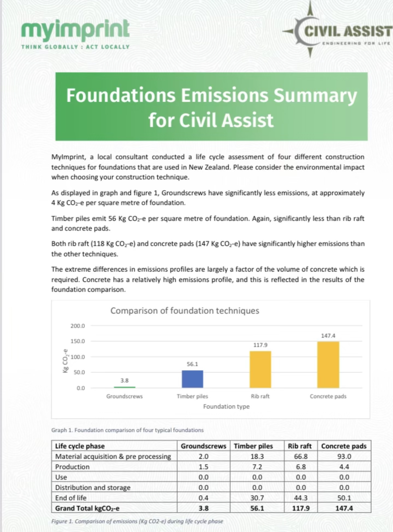Click the 'Grand Total kgCO2-e' row label
393x532 pixels.
[87, 508]
